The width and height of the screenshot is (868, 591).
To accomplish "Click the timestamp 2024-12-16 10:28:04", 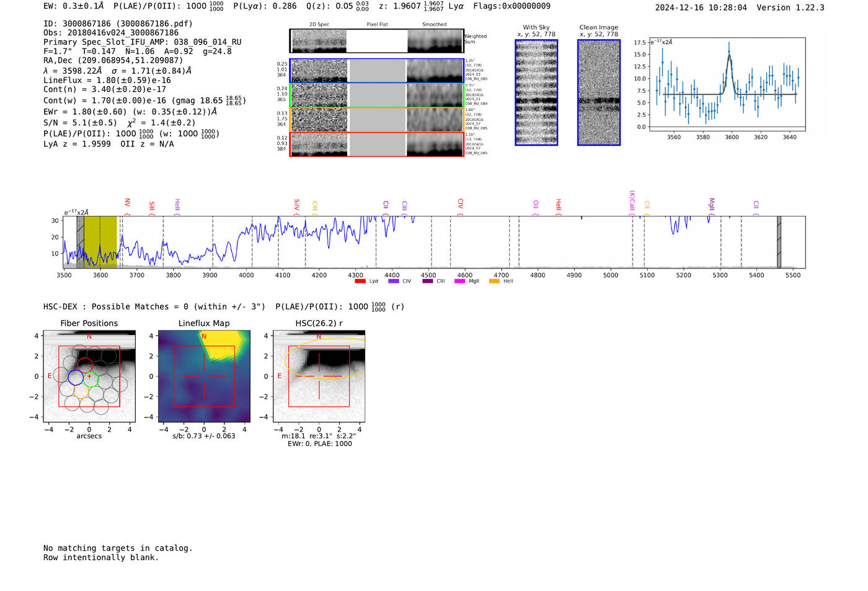I will (701, 7).
